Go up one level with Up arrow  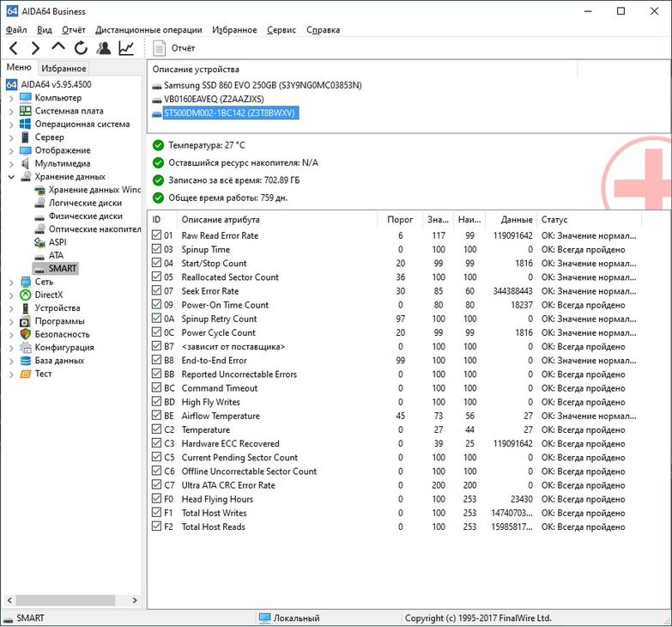coord(58,46)
